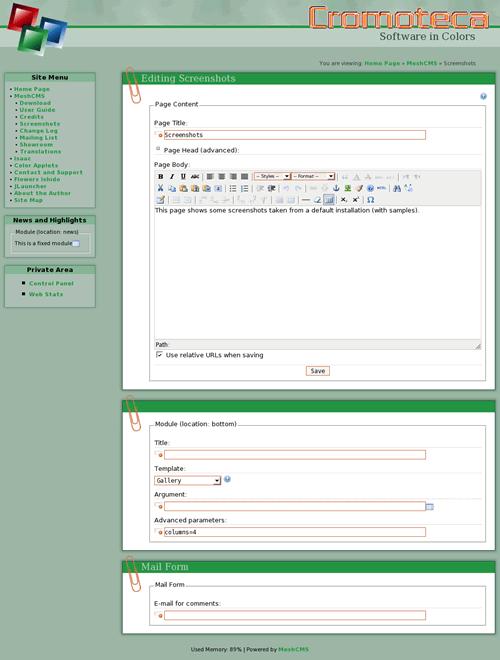Click the Page Title input field
This screenshot has width=500, height=660.
(x=295, y=135)
